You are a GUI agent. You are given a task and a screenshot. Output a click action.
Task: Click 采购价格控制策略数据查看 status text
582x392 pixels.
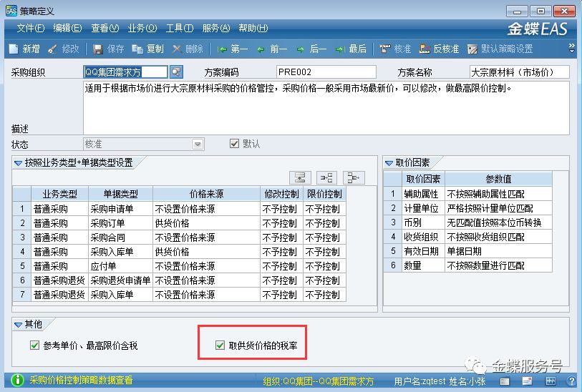[81, 380]
